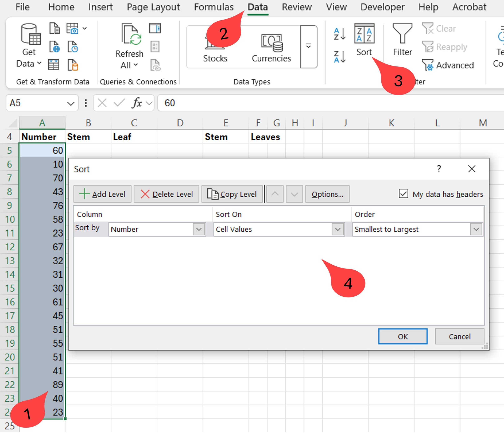Open the Developer ribbon tab
The height and width of the screenshot is (437, 504).
pyautogui.click(x=382, y=7)
